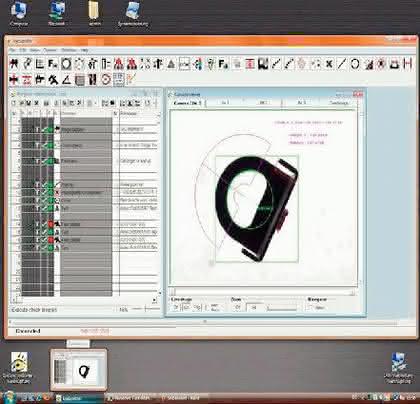This screenshot has height=404, width=420.
Task: Select the last tab in the camera image window
Action: (339, 103)
